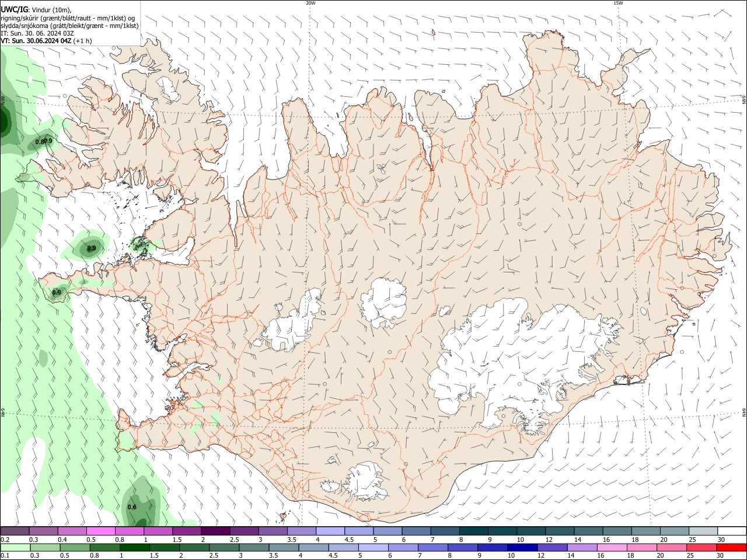
Task: Click the top-row legend swatch between 12 and 14
Action: 560,531
